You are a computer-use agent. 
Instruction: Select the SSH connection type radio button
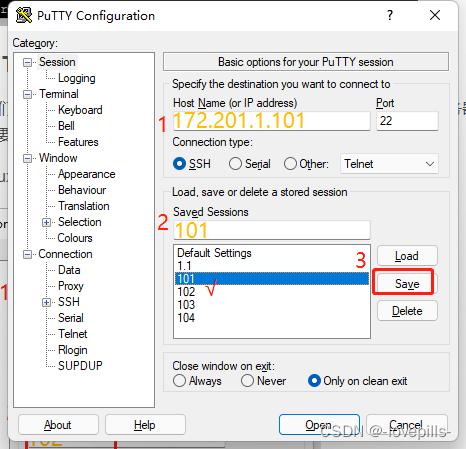(x=179, y=164)
